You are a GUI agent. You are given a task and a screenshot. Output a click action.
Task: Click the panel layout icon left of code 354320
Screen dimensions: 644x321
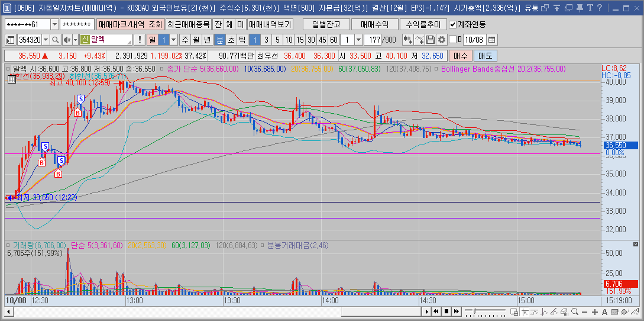click(x=10, y=40)
